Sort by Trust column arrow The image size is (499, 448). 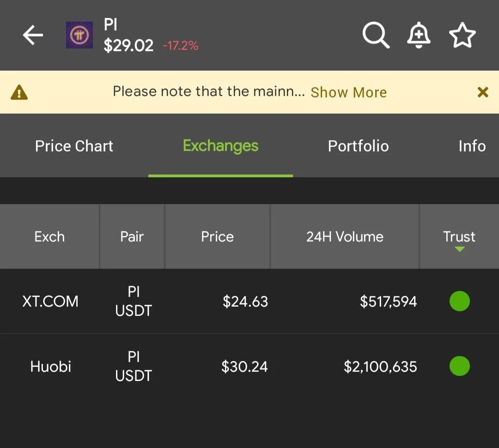point(459,249)
